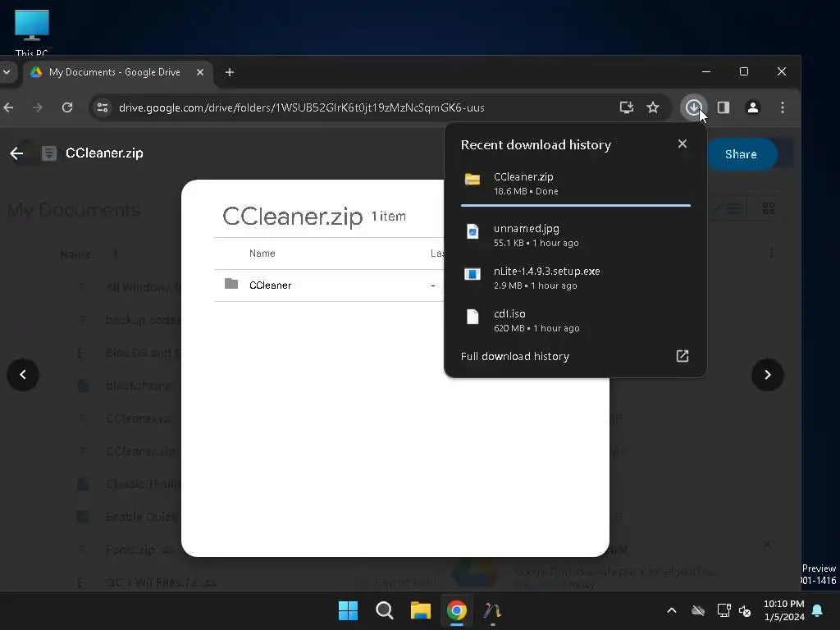
Task: Reload the Google Drive page
Action: pyautogui.click(x=67, y=107)
